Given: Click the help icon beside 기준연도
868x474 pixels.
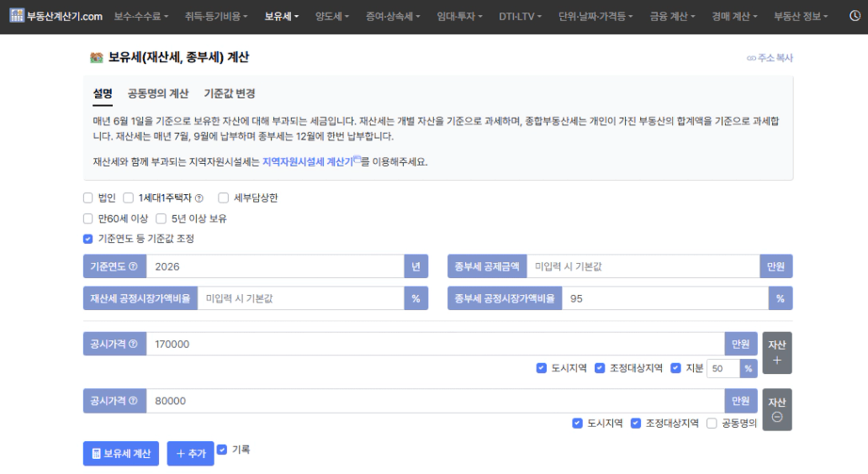Looking at the screenshot, I should pyautogui.click(x=134, y=266).
